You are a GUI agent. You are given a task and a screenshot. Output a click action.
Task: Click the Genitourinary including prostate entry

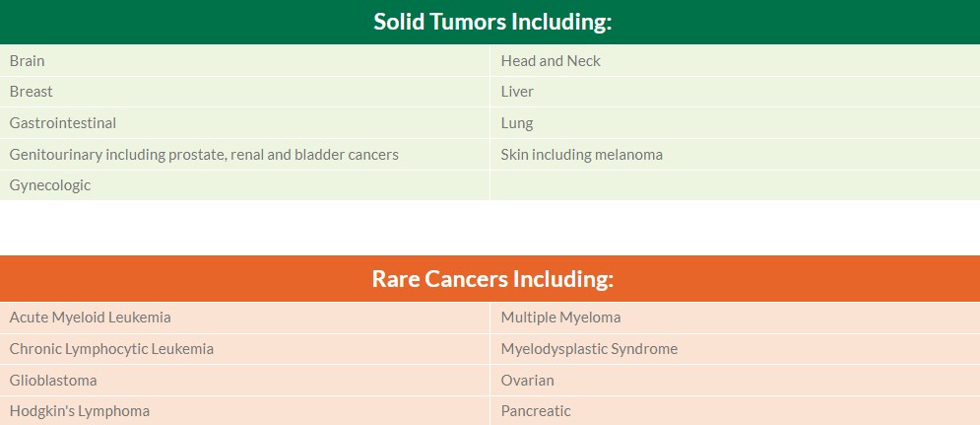204,155
